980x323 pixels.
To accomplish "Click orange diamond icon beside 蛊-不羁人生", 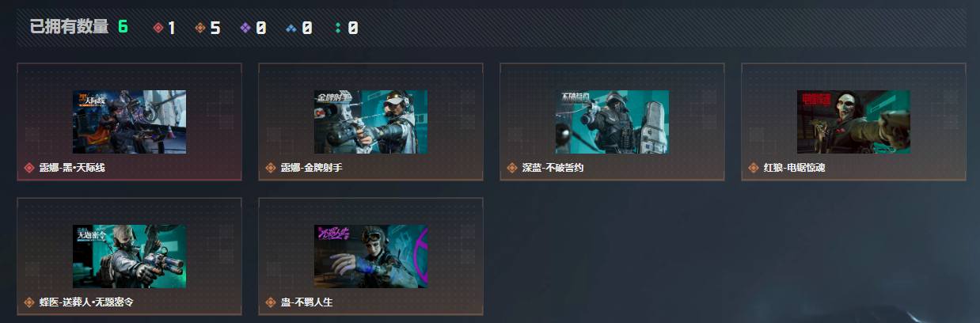I will pos(271,302).
